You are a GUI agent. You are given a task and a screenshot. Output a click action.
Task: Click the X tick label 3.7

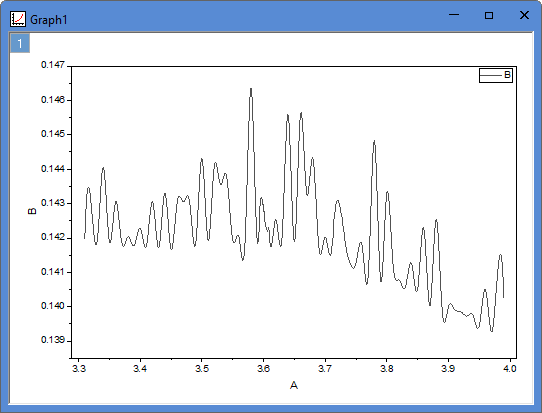325,368
